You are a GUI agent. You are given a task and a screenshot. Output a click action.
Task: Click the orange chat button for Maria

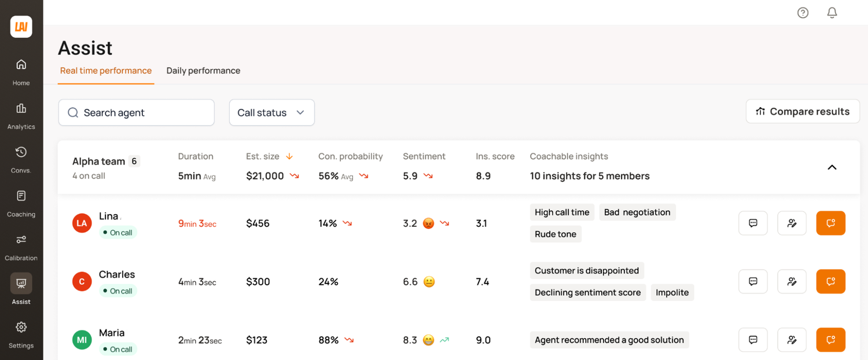click(830, 340)
